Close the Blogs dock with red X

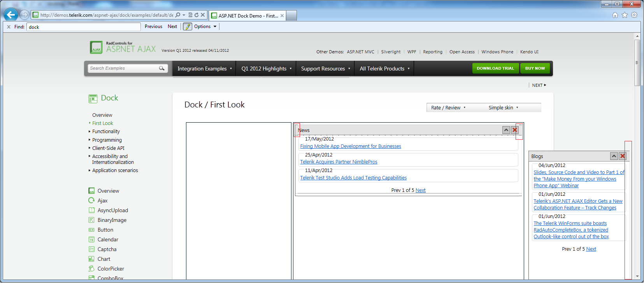click(x=623, y=156)
